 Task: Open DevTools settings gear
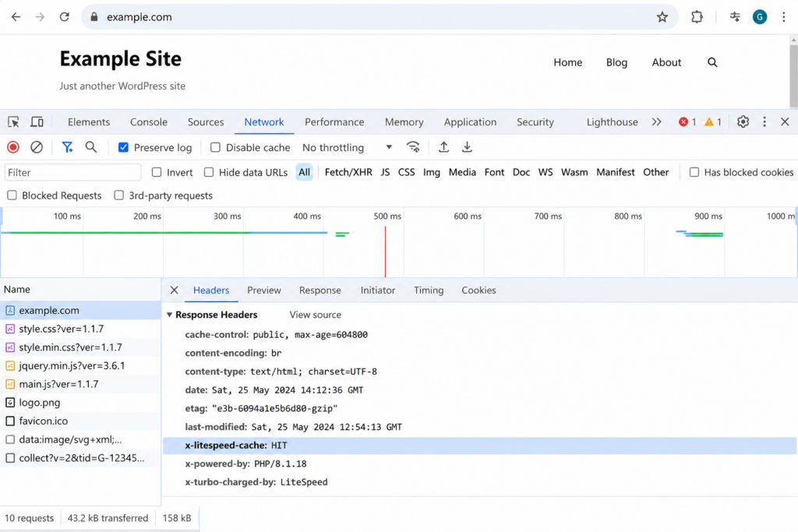point(743,122)
